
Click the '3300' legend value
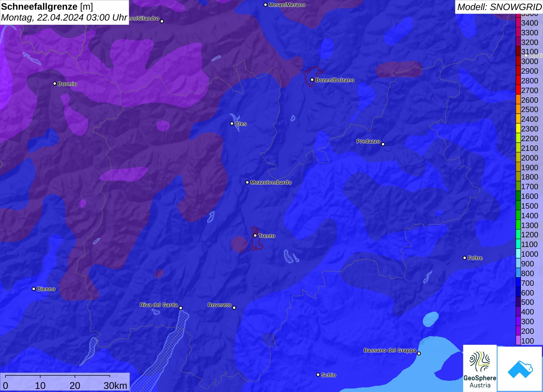click(x=529, y=33)
